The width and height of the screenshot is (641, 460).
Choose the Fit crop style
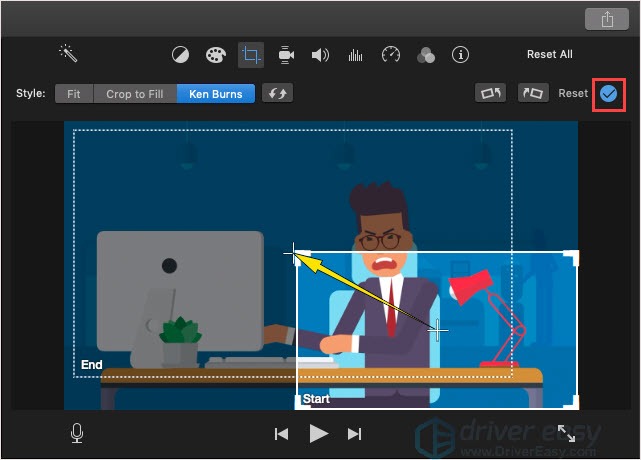[x=74, y=94]
